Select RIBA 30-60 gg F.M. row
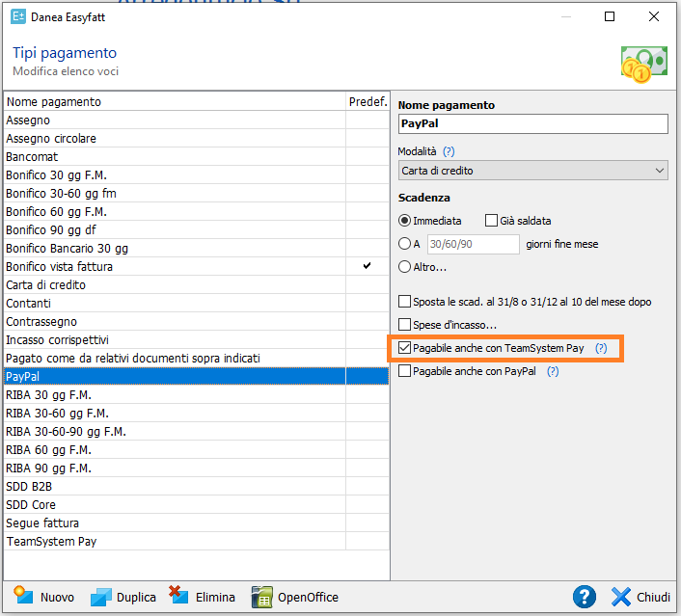681x616 pixels. [197, 413]
